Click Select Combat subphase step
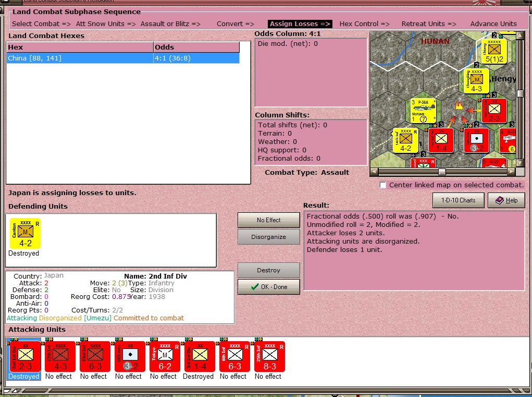Image resolution: width=532 pixels, height=397 pixels. point(41,24)
